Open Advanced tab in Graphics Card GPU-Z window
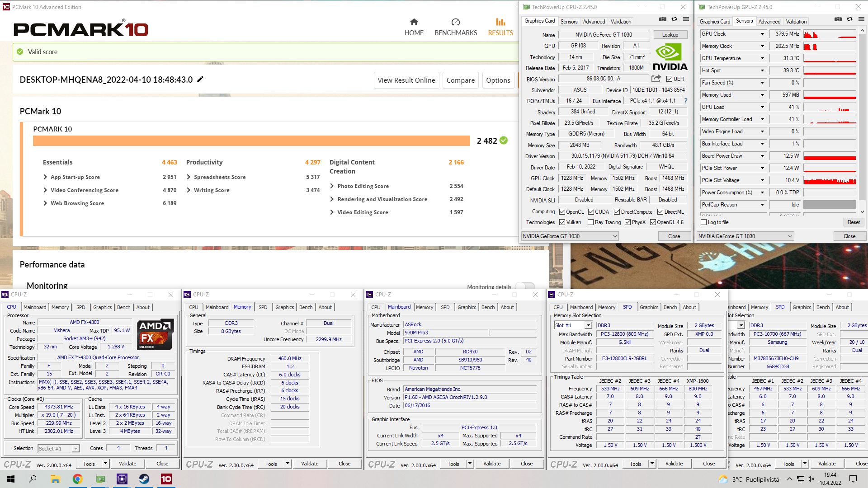 click(x=594, y=21)
